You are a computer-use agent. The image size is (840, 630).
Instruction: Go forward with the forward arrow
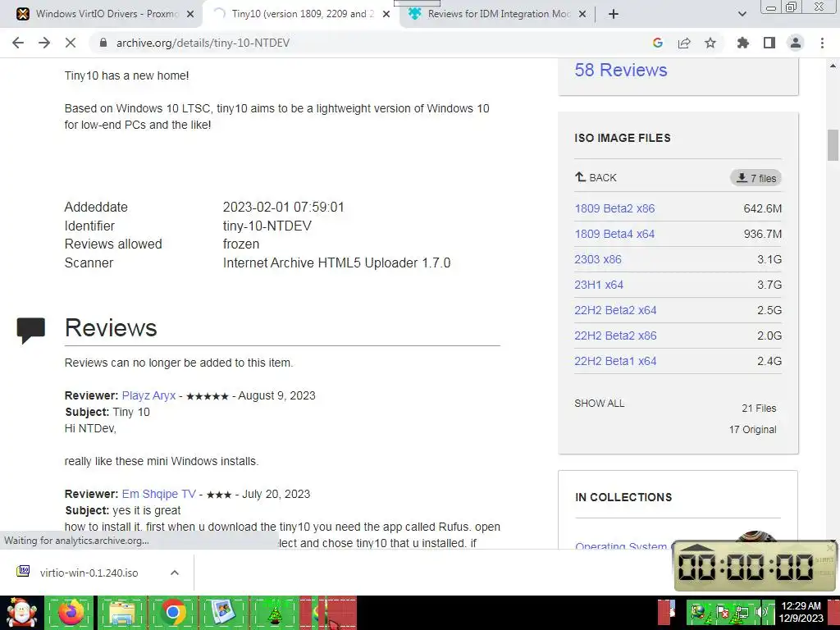(44, 43)
